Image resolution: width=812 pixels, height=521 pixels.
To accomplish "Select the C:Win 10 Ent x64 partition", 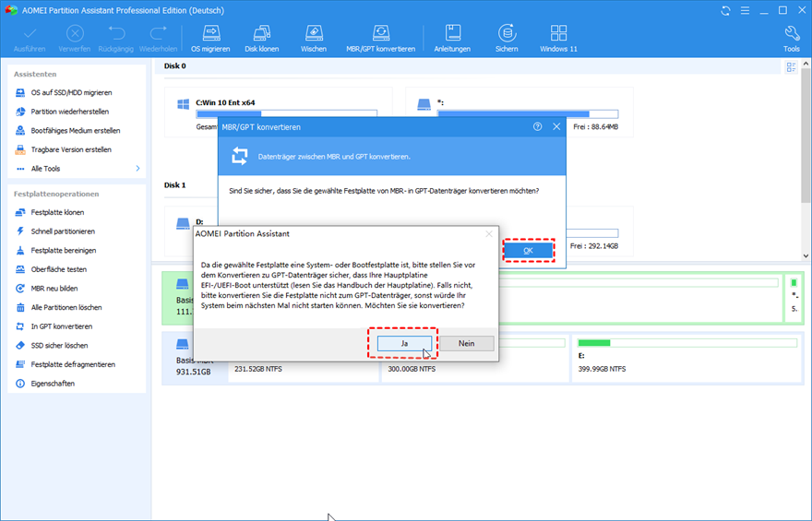I will [279, 112].
